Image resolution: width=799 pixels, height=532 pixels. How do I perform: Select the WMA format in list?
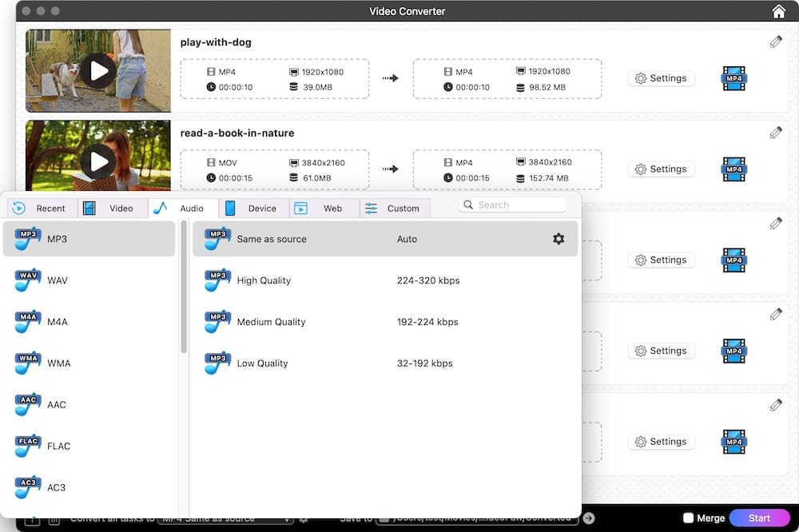click(x=58, y=363)
